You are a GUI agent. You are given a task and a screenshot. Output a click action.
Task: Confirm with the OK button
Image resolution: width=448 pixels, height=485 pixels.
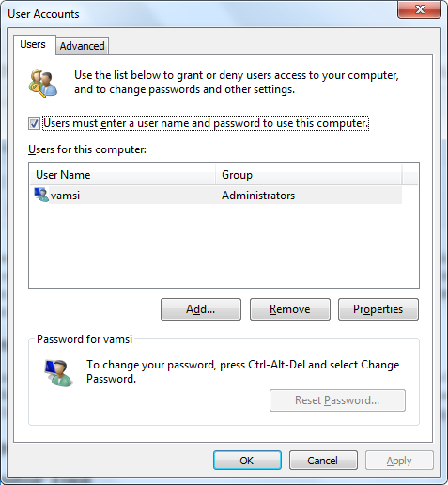pyautogui.click(x=247, y=461)
